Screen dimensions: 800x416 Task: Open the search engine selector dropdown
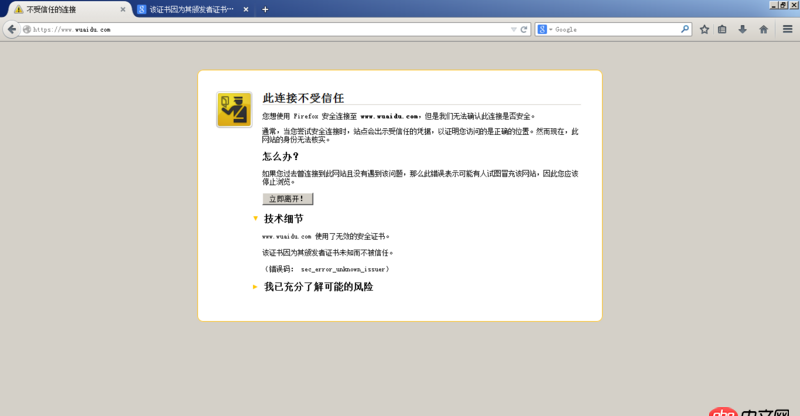tap(545, 30)
